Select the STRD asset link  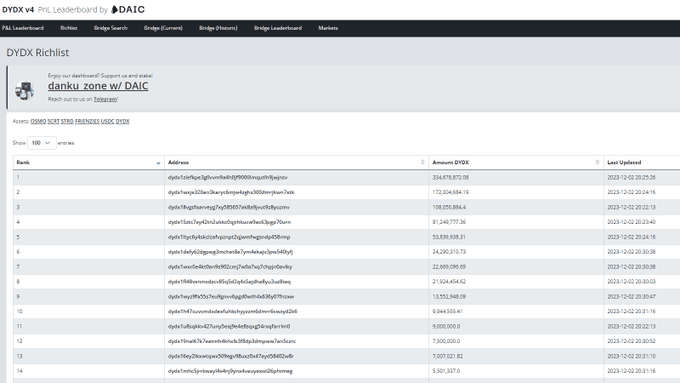(x=67, y=121)
